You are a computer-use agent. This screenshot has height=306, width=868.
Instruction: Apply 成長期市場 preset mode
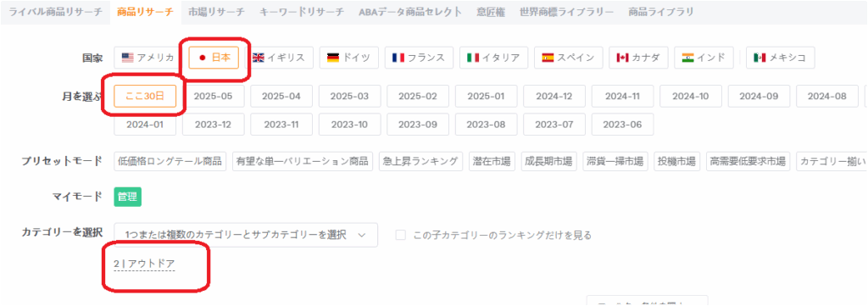tap(549, 162)
